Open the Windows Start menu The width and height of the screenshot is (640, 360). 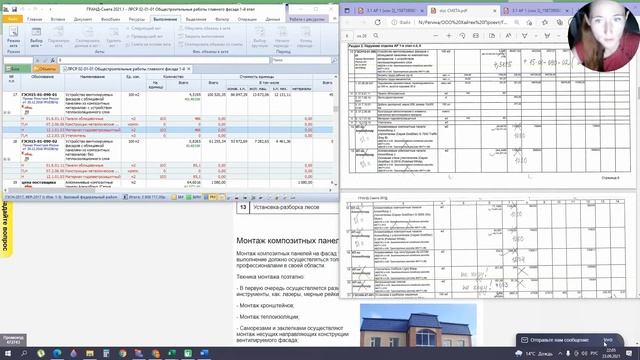8,353
